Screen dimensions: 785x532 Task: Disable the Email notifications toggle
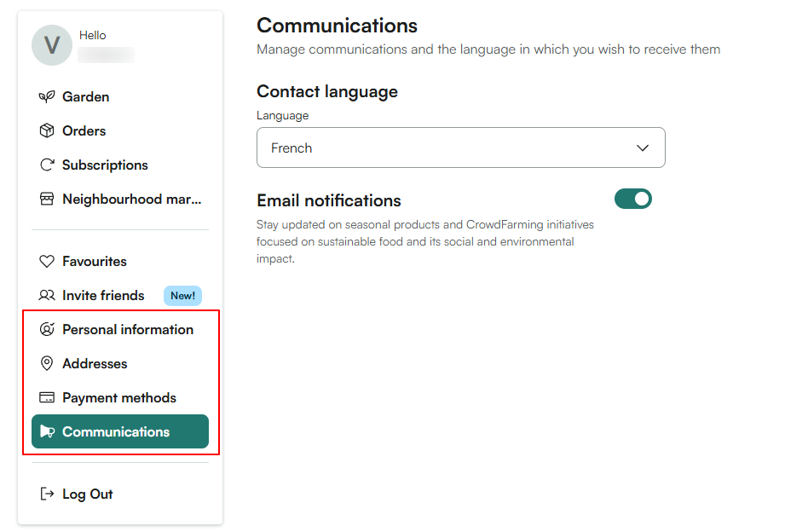click(x=632, y=199)
